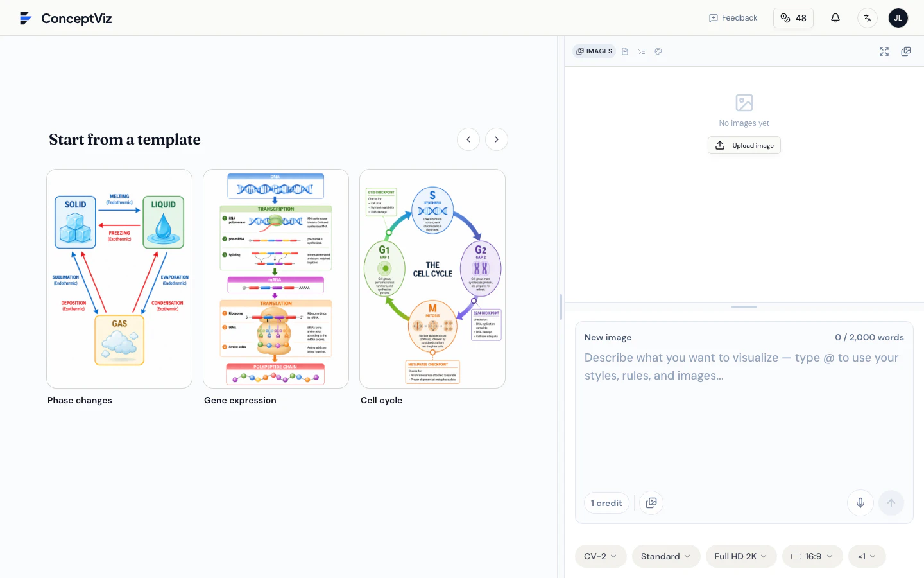Click the vertical splitter between panels

click(561, 307)
